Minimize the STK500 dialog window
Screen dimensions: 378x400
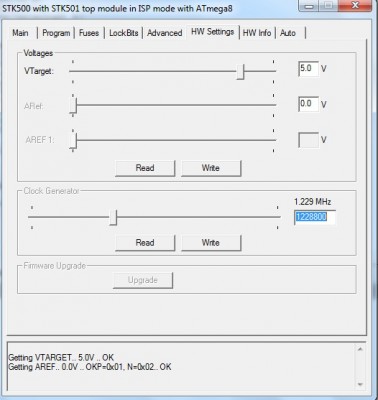309,6
